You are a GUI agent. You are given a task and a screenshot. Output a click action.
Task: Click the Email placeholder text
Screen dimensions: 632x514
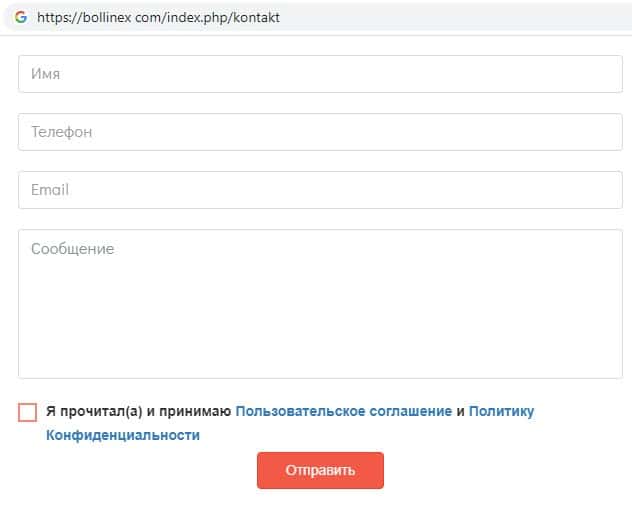coord(50,190)
